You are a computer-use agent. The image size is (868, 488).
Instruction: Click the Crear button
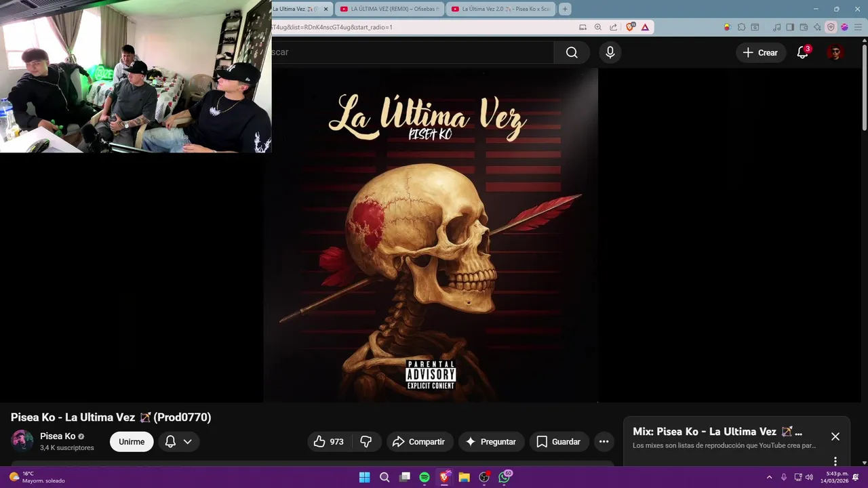[760, 52]
